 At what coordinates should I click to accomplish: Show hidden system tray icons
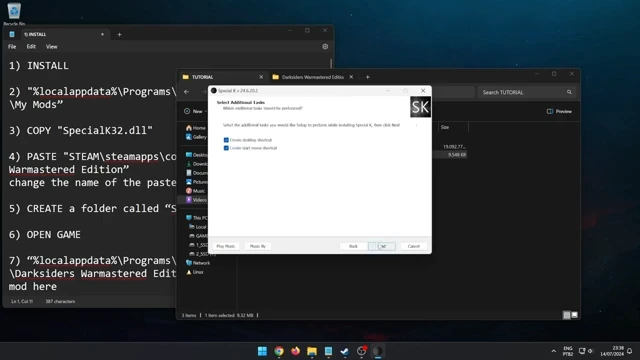click(553, 351)
